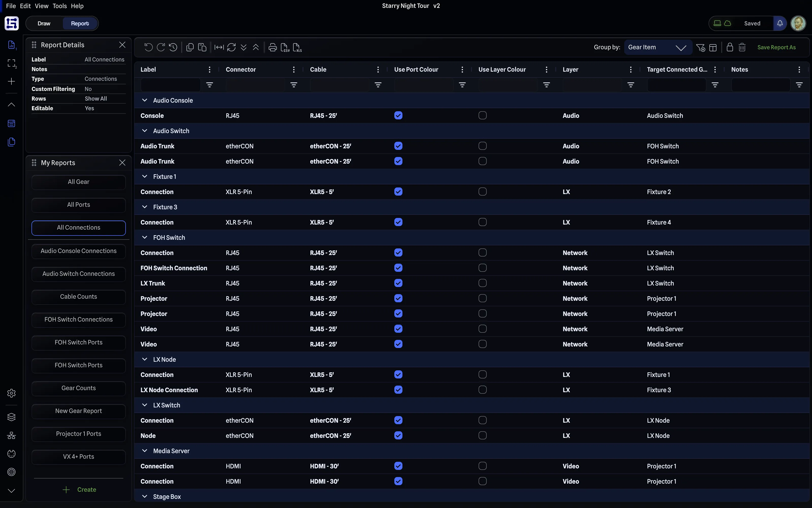Toggle Use Port Colour for LX Trunk row
Viewport: 812px width, 508px height.
(398, 283)
